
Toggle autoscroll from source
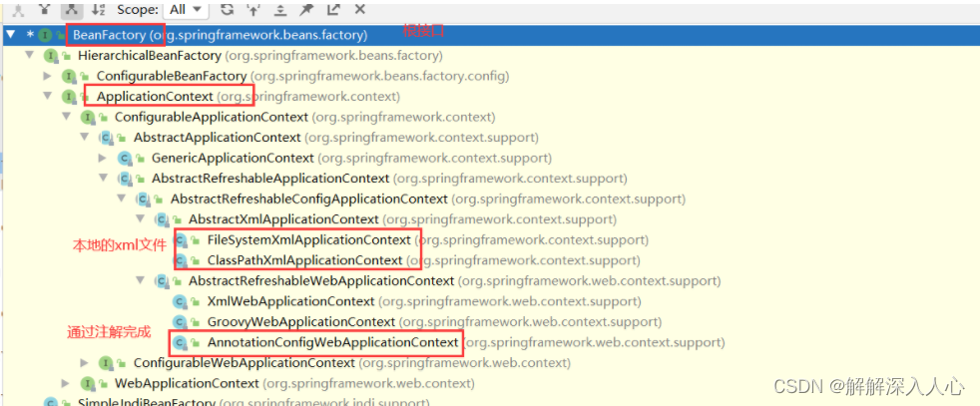click(253, 8)
